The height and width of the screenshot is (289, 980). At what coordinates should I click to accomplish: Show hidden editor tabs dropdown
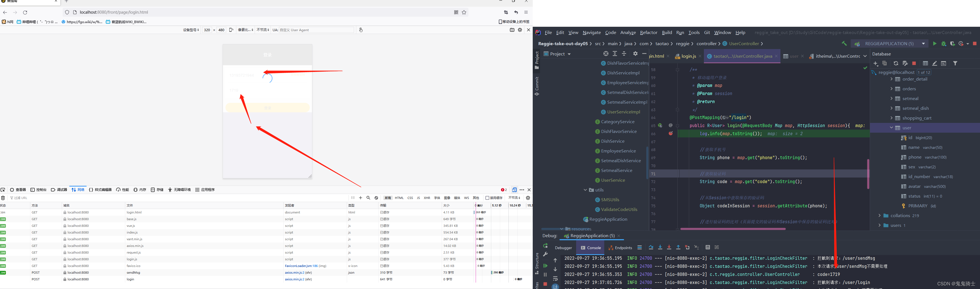click(865, 56)
